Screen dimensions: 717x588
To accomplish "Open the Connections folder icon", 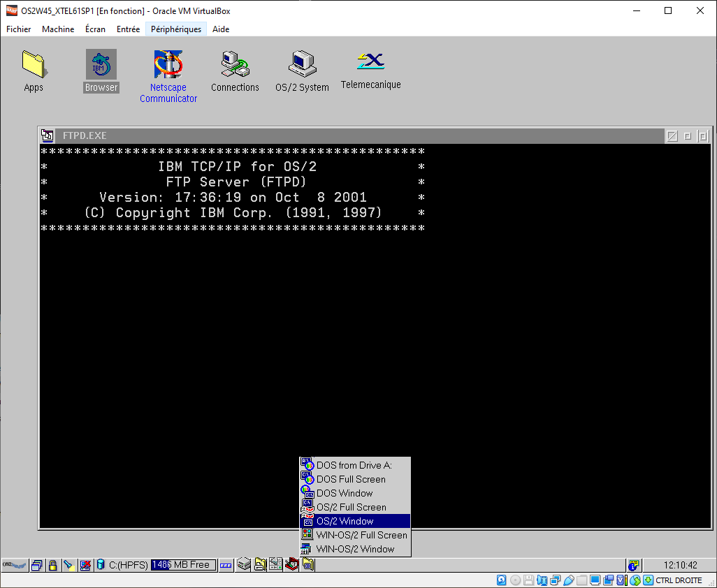I will 235,65.
